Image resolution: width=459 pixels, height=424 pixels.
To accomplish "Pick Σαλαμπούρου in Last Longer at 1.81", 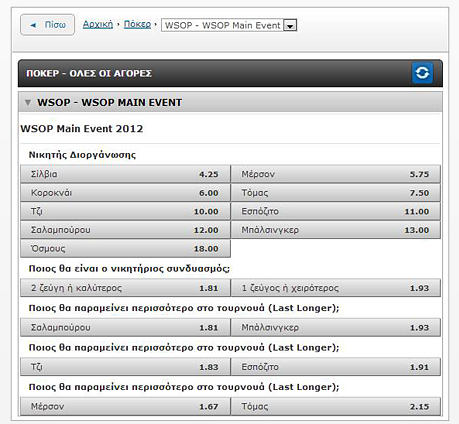I will tap(125, 327).
